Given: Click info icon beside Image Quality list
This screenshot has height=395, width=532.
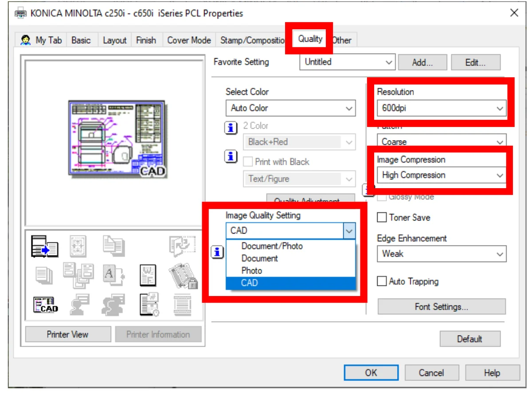Looking at the screenshot, I should (217, 253).
